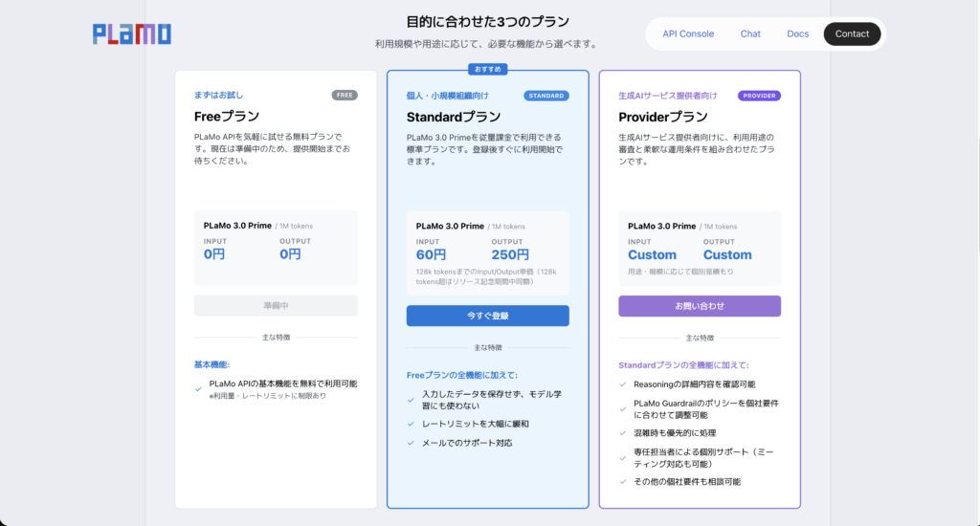Click the 生成AIサービス提供者向け label
Screen dimensions: 980x526
pos(667,96)
